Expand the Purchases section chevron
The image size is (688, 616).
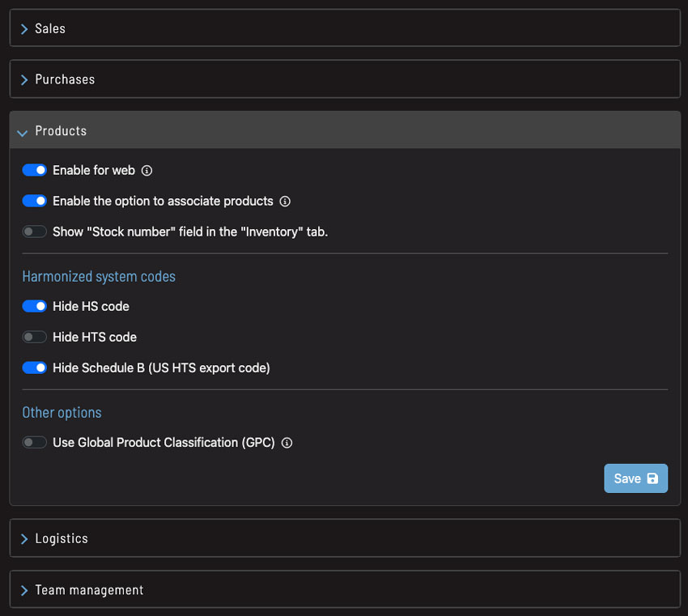(24, 80)
